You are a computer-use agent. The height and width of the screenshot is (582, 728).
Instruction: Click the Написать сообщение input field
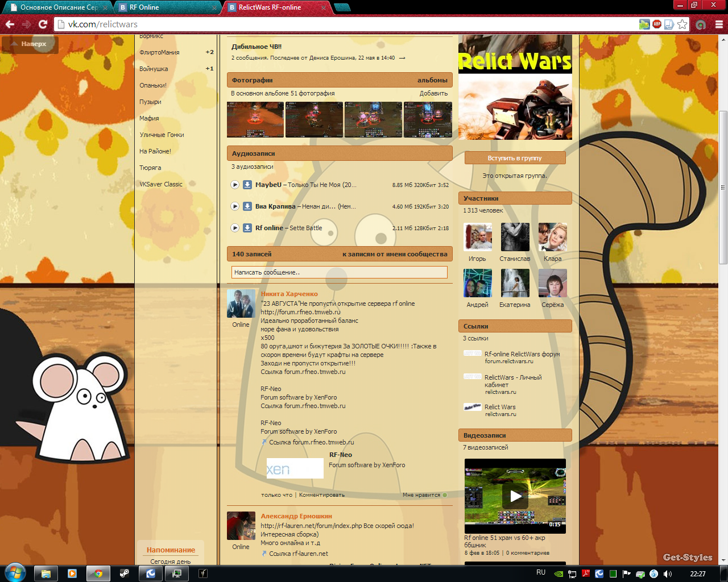pyautogui.click(x=340, y=272)
